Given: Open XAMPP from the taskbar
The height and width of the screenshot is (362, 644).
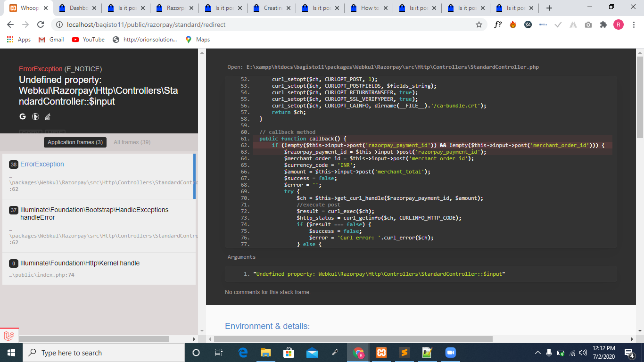Looking at the screenshot, I should (381, 353).
